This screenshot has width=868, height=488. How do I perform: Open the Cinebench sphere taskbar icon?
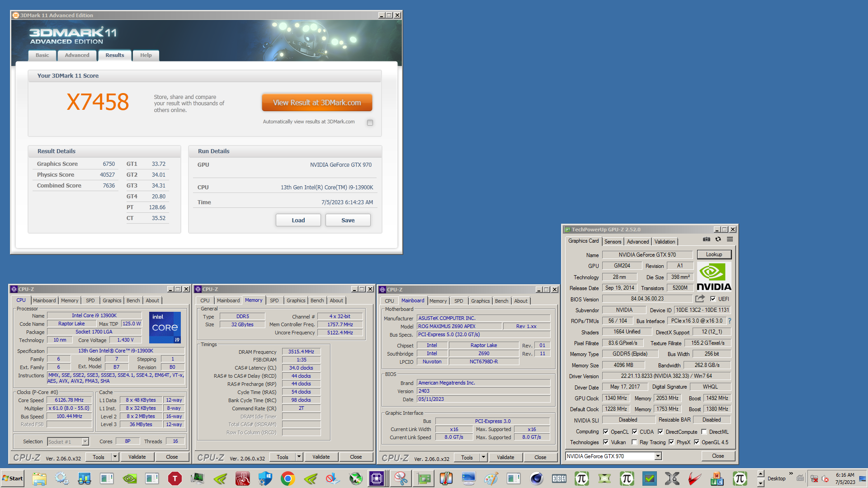click(536, 479)
